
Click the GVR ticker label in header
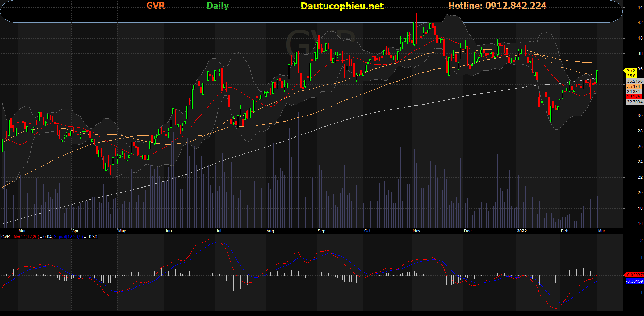[x=155, y=6]
